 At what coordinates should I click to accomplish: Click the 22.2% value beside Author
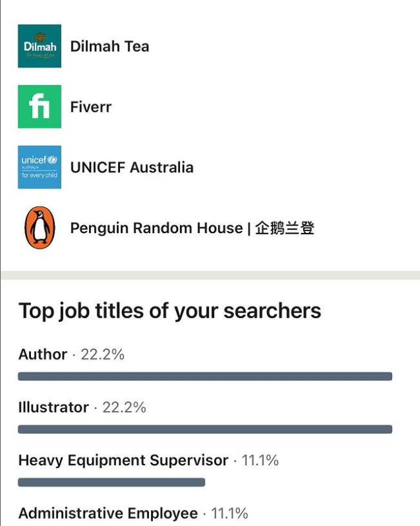click(x=101, y=354)
